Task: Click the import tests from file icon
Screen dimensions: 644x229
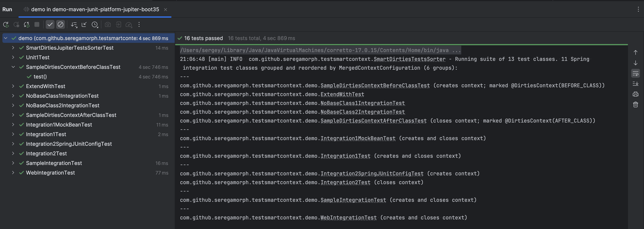Action: (118, 24)
